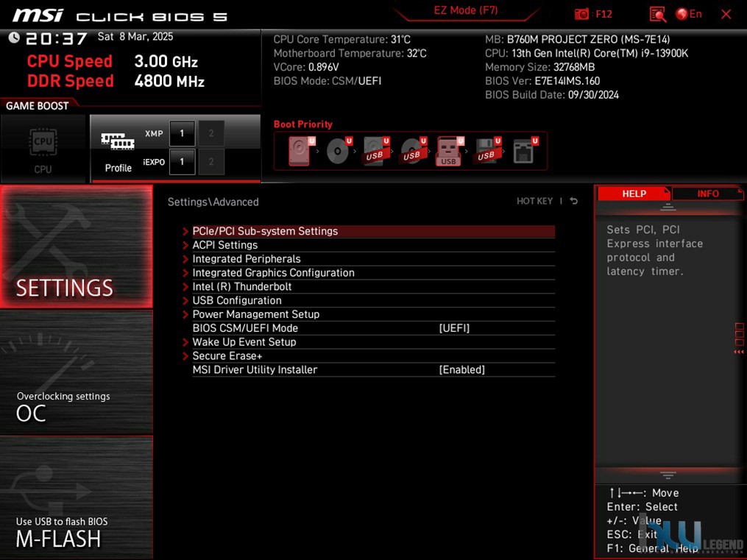The image size is (747, 560).
Task: Click the GAME BOOST label
Action: tap(37, 106)
